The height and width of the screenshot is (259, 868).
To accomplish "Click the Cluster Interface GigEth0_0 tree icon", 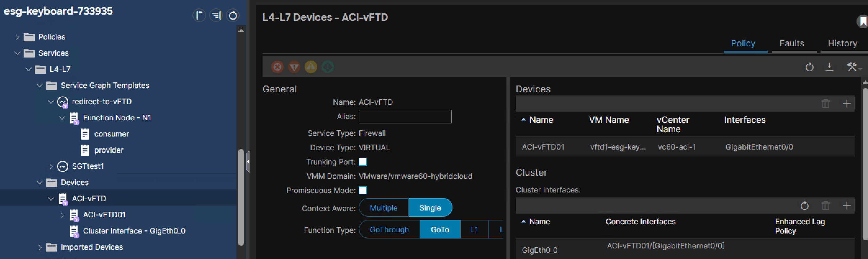I will pos(74,231).
